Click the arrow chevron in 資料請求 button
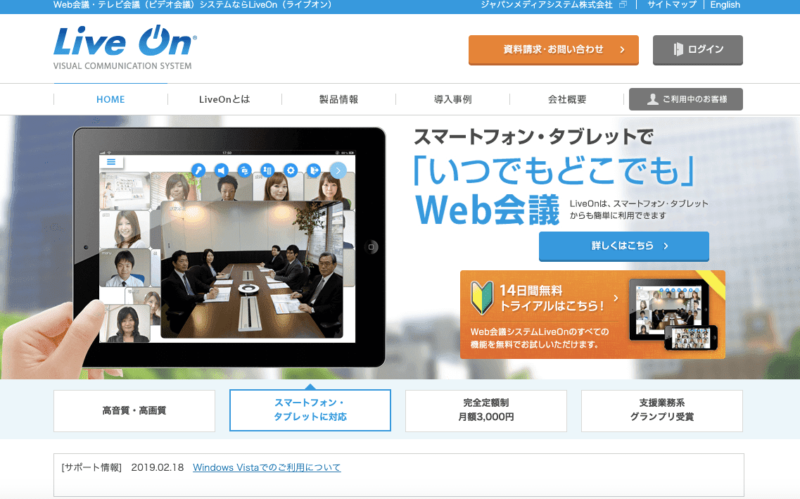800x499 pixels. pos(622,49)
